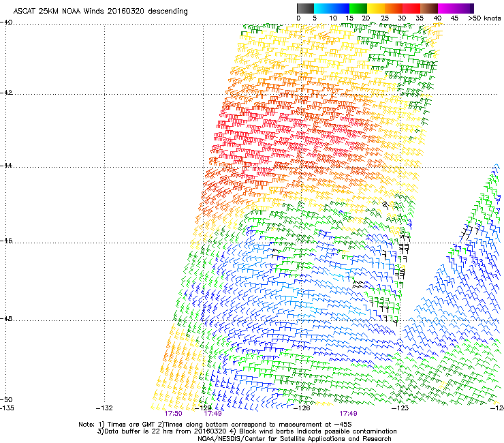Click the cyan-blue 5-15 knots legend swatch
The image size is (504, 443).
pyautogui.click(x=332, y=8)
